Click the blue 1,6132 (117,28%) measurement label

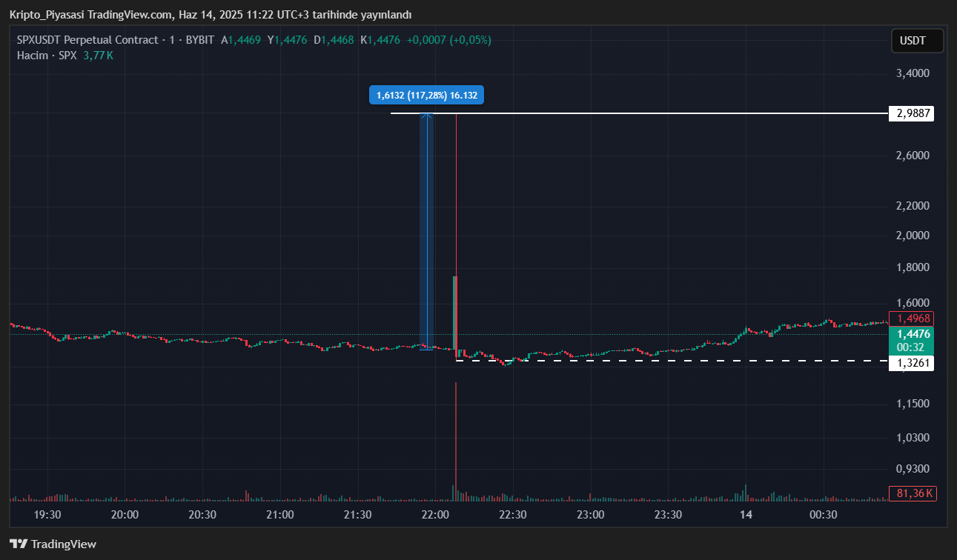pyautogui.click(x=426, y=96)
